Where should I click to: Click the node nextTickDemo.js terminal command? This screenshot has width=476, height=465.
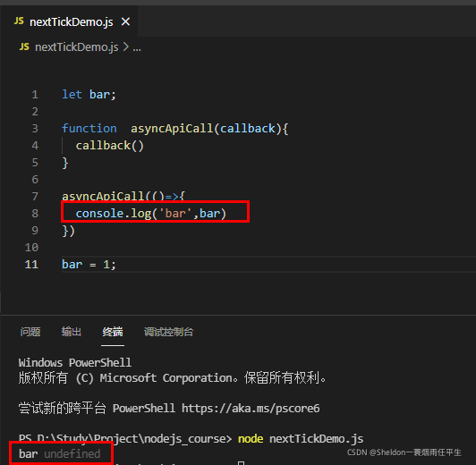[301, 438]
